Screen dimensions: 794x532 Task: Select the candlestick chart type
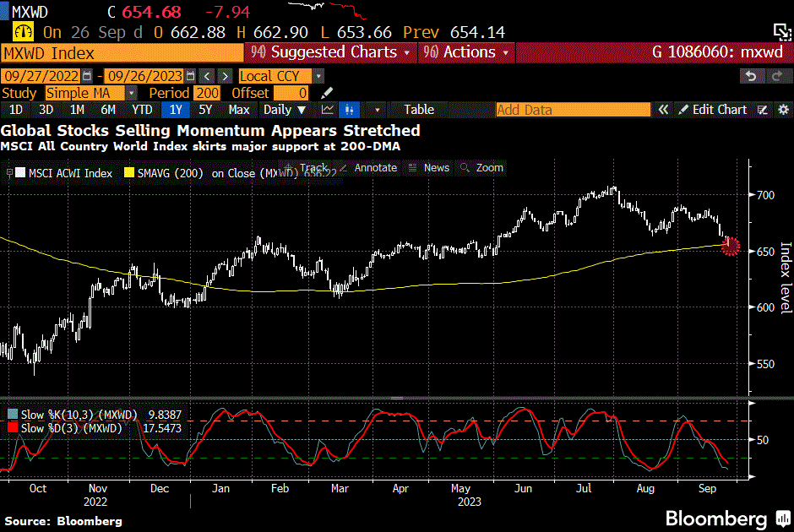click(x=350, y=109)
